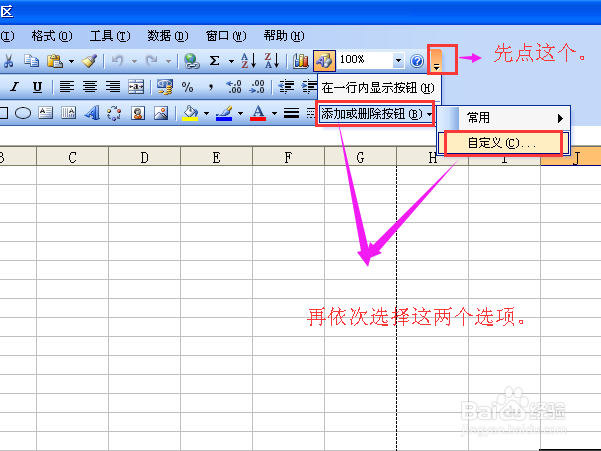This screenshot has height=451, width=601.
Task: Click Decrease Indent icon
Action: pos(286,87)
